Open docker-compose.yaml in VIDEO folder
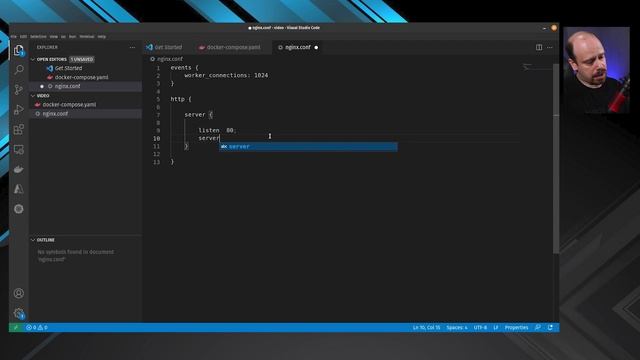This screenshot has height=360, width=640. tap(69, 104)
